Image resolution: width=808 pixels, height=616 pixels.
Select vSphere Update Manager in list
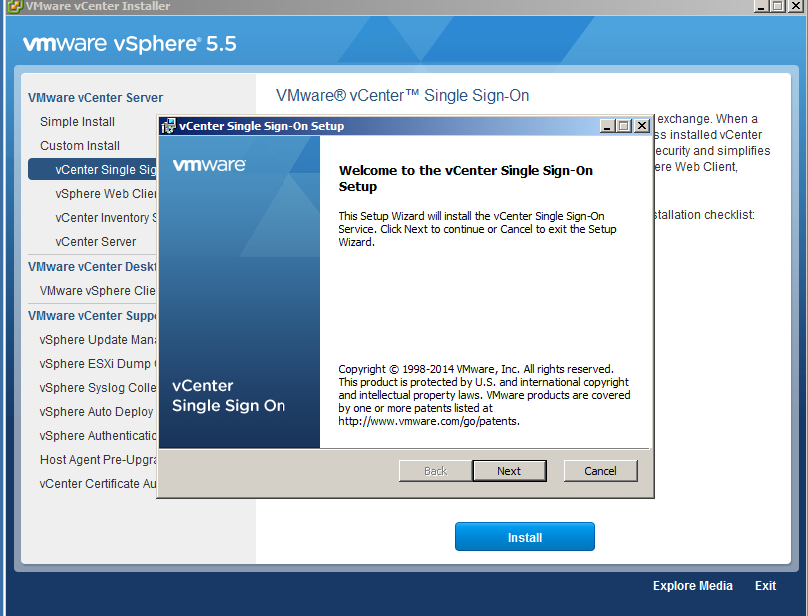point(98,340)
